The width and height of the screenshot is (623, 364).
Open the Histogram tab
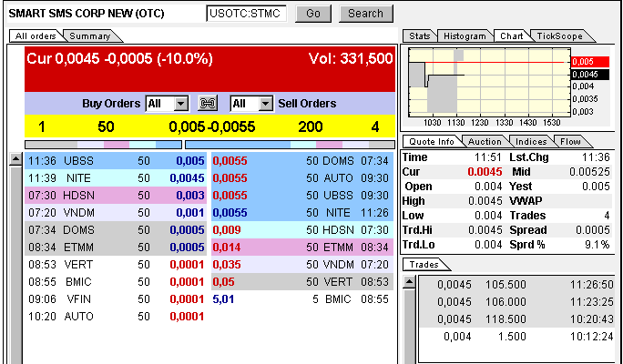tap(465, 35)
